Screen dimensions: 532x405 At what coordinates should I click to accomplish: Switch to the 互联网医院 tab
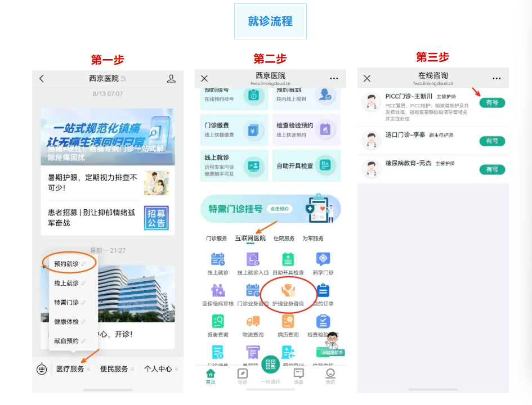pyautogui.click(x=251, y=238)
